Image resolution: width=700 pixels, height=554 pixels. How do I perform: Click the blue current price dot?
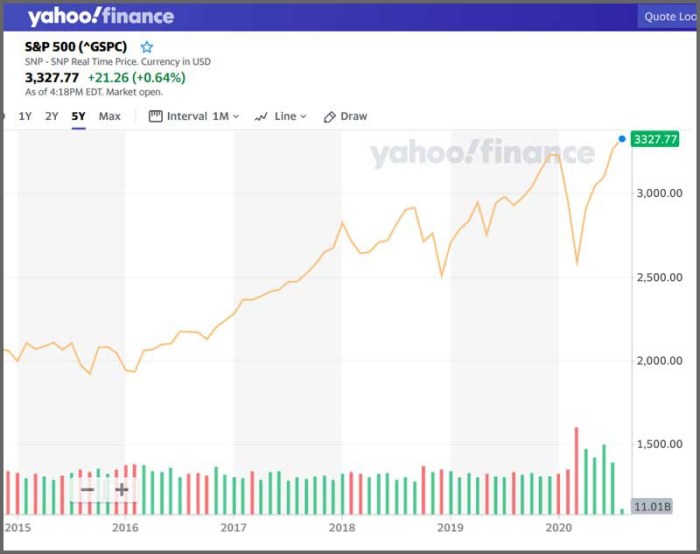pyautogui.click(x=622, y=139)
